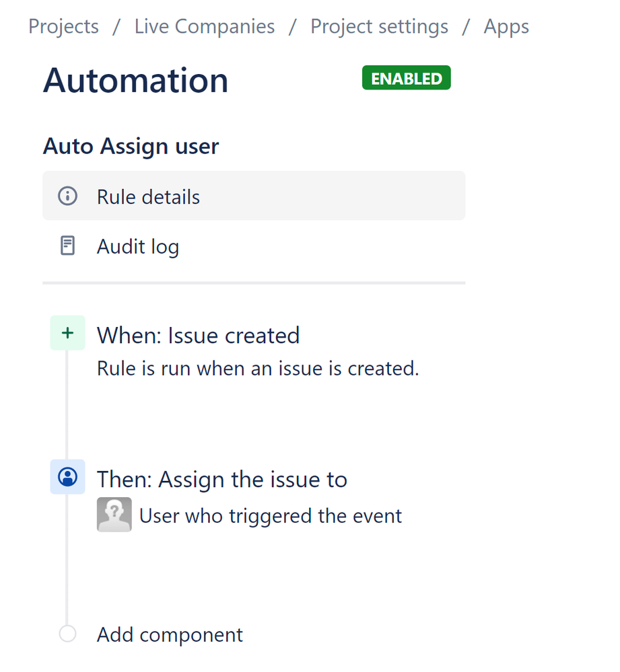The width and height of the screenshot is (620, 672).
Task: Click the Rule details info icon
Action: 68,196
